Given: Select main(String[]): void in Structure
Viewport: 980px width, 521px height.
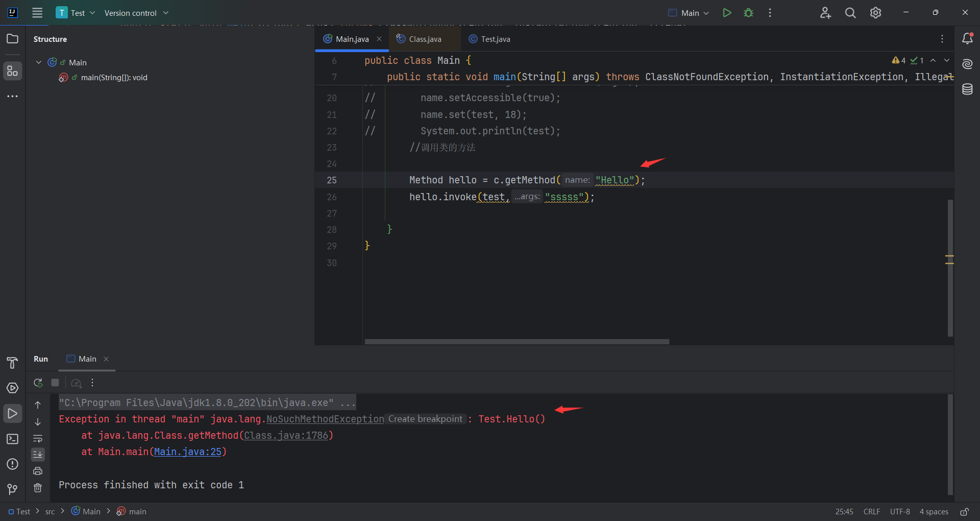Looking at the screenshot, I should coord(114,78).
